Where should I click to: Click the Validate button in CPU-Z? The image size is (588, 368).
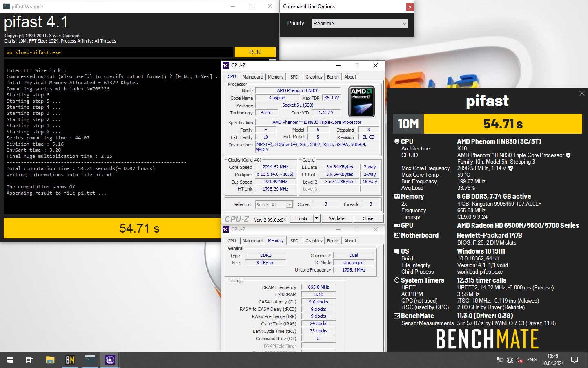coord(336,218)
